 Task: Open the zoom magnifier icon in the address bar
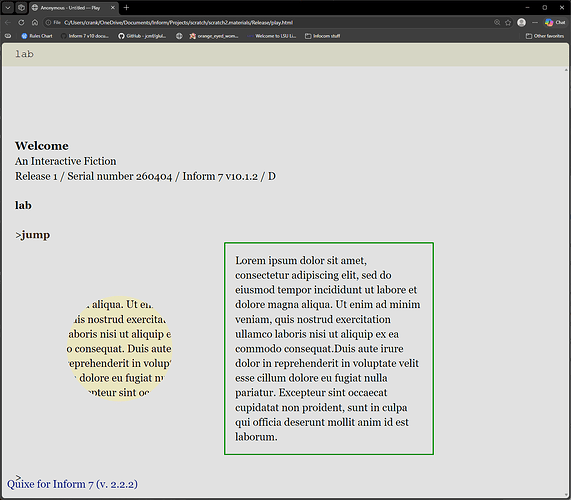point(497,23)
